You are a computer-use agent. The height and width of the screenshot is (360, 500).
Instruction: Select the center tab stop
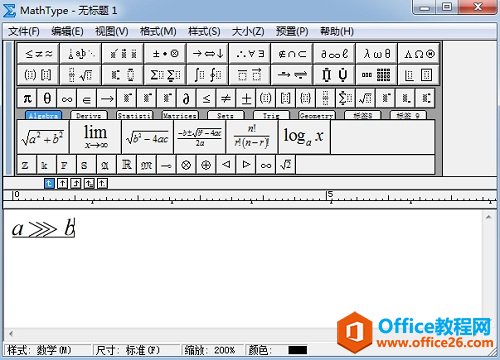(63, 183)
